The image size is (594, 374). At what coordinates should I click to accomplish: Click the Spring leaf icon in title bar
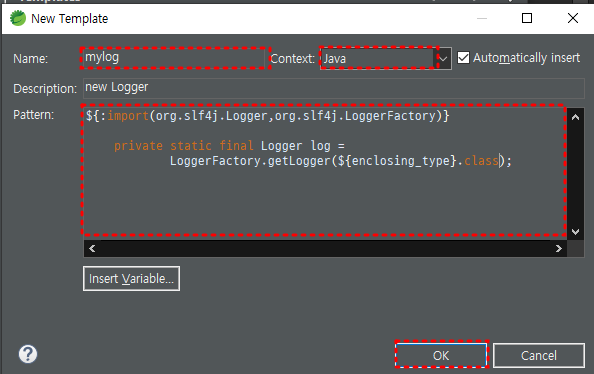pyautogui.click(x=18, y=18)
